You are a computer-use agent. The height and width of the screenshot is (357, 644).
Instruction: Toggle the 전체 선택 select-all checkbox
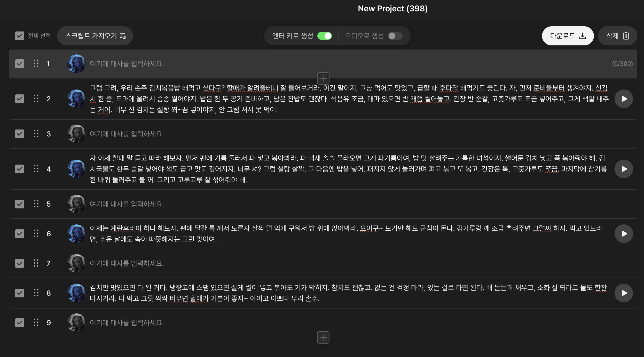(20, 36)
